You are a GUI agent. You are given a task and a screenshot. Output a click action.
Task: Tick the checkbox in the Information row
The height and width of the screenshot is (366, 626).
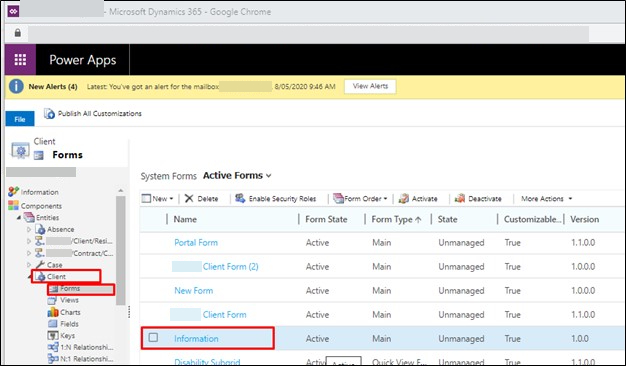click(153, 338)
